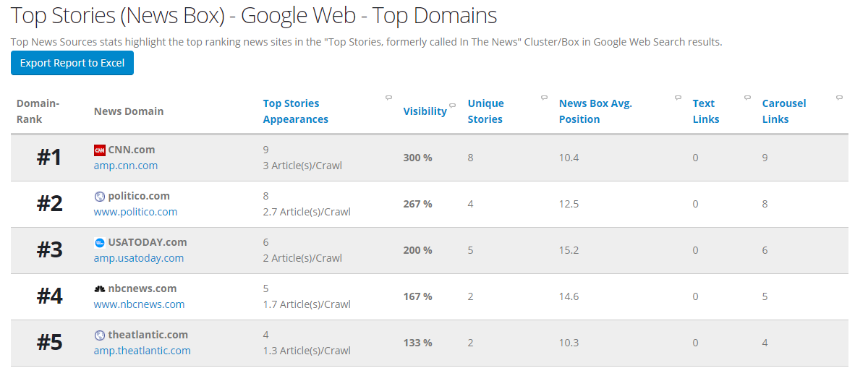
Task: Click the comment icon beside Unique Stories
Action: click(544, 98)
